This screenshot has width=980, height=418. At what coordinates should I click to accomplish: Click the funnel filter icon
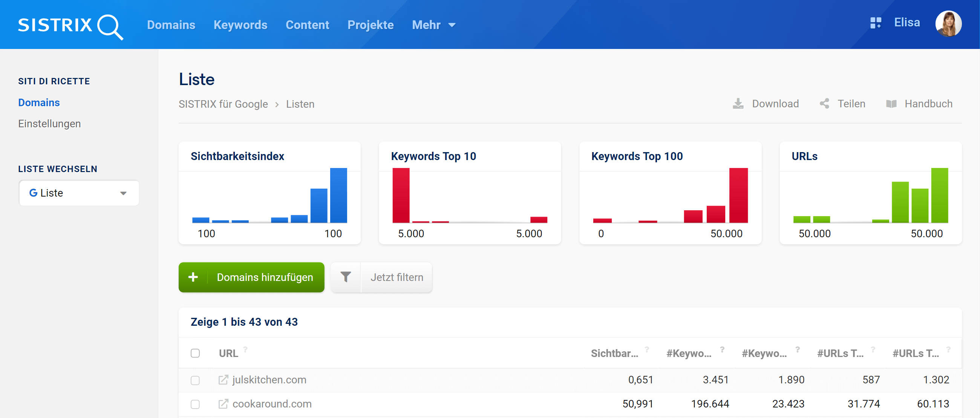pos(345,277)
